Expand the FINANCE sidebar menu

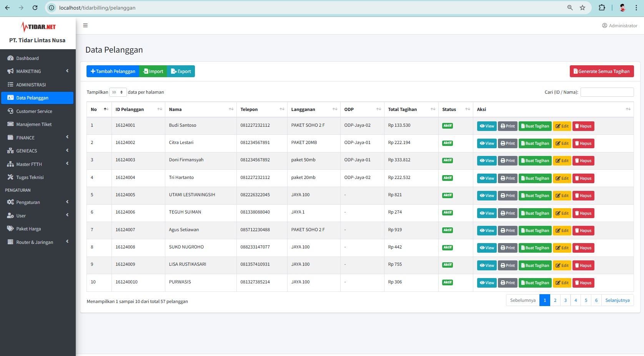38,138
